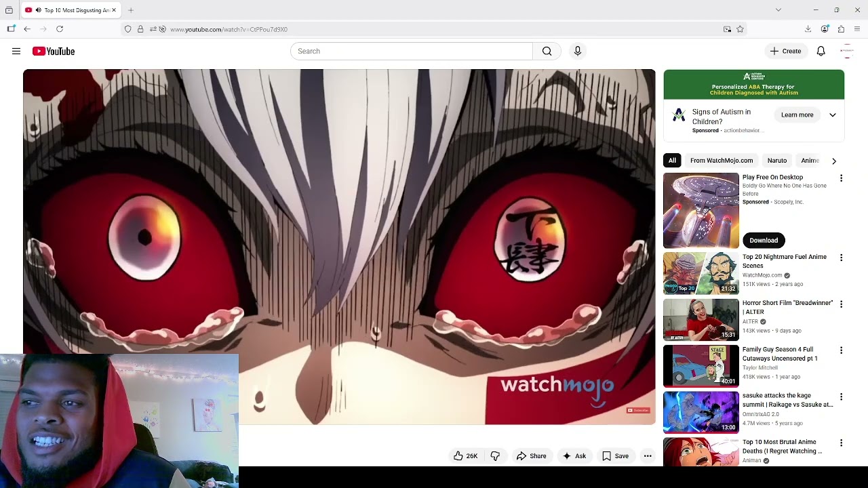The width and height of the screenshot is (868, 488).
Task: Click Learn more on autism ad
Action: pos(797,115)
